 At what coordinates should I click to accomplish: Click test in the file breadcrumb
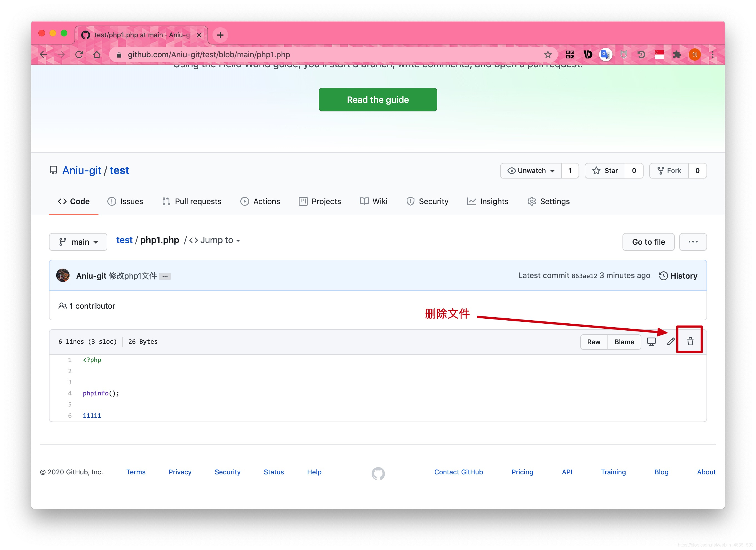(124, 240)
